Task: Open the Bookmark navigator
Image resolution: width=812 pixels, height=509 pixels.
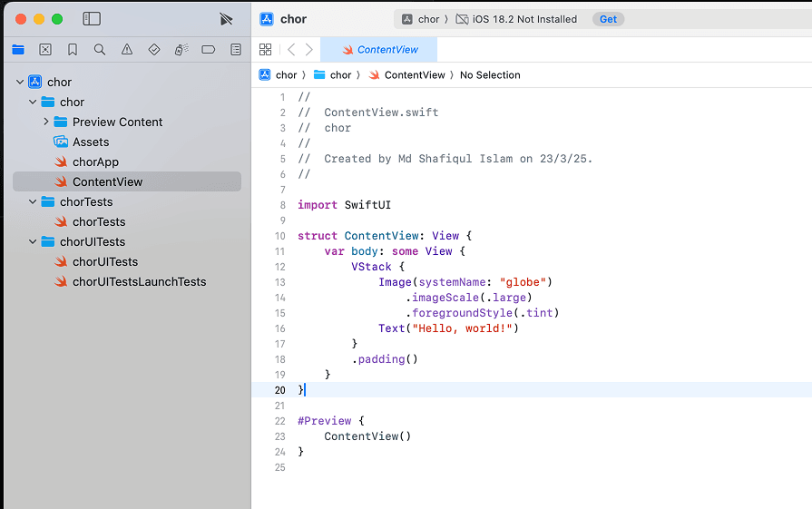Action: coord(73,50)
